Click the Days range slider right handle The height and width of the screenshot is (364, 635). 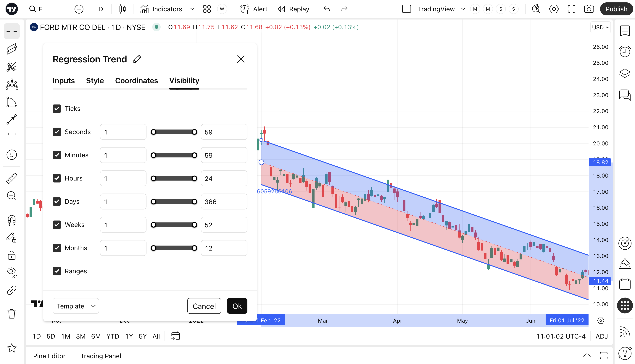[194, 201]
